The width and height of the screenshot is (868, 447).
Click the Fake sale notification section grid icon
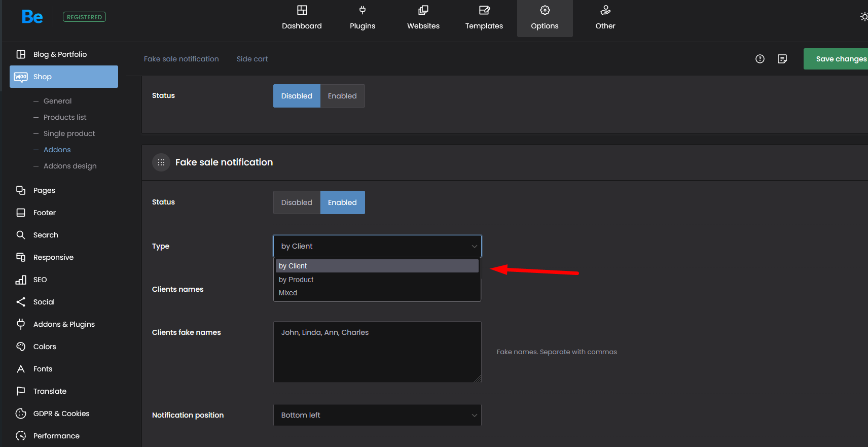pos(161,162)
